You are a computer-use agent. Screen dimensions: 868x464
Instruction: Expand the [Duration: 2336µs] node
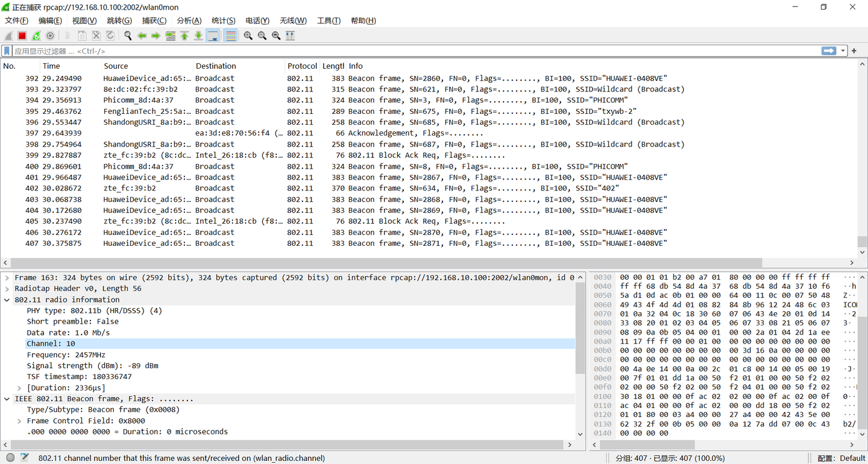click(x=19, y=388)
